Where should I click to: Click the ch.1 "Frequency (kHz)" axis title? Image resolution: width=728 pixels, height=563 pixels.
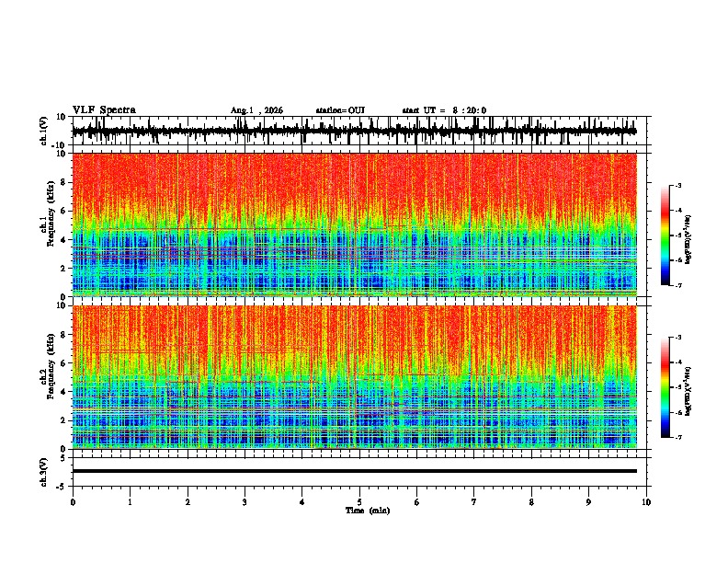[51, 213]
